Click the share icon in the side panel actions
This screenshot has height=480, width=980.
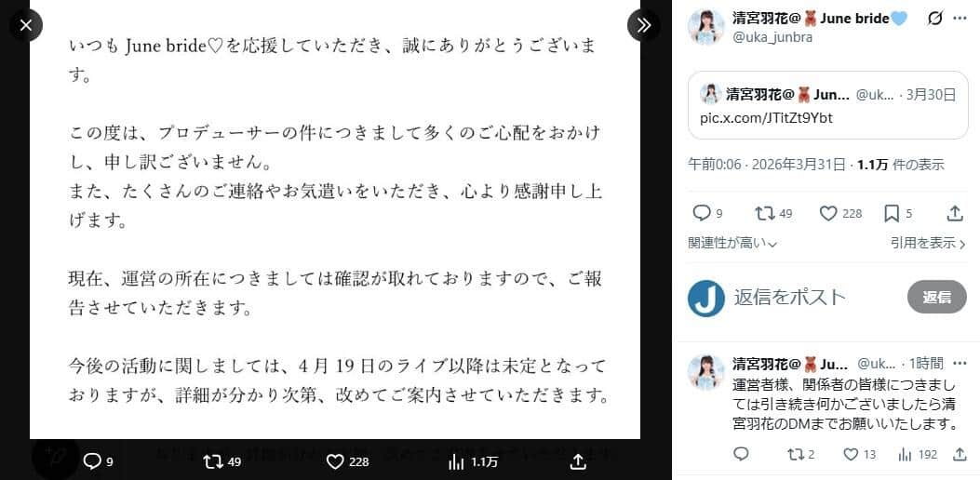click(954, 214)
